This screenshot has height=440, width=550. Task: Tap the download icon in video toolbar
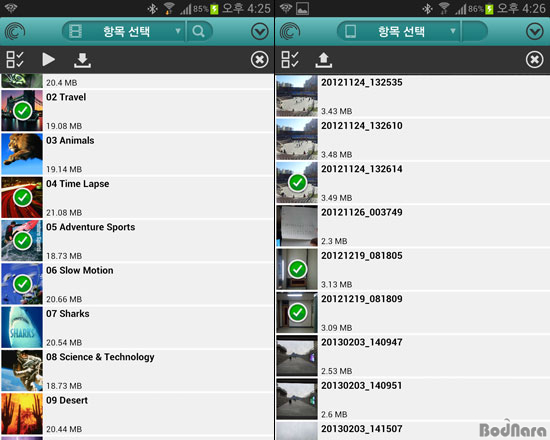coord(82,60)
